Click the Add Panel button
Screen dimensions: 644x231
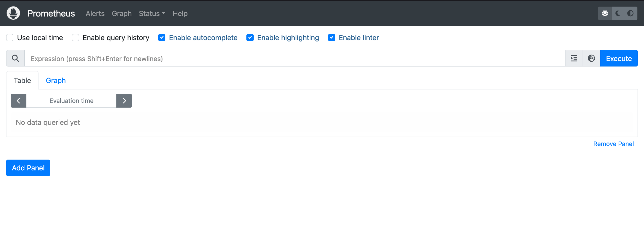pos(28,168)
